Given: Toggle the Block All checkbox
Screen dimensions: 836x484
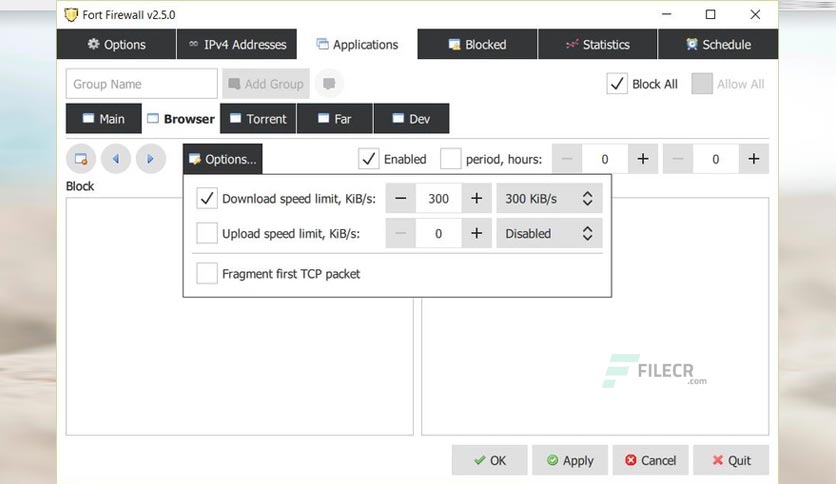Looking at the screenshot, I should (617, 84).
